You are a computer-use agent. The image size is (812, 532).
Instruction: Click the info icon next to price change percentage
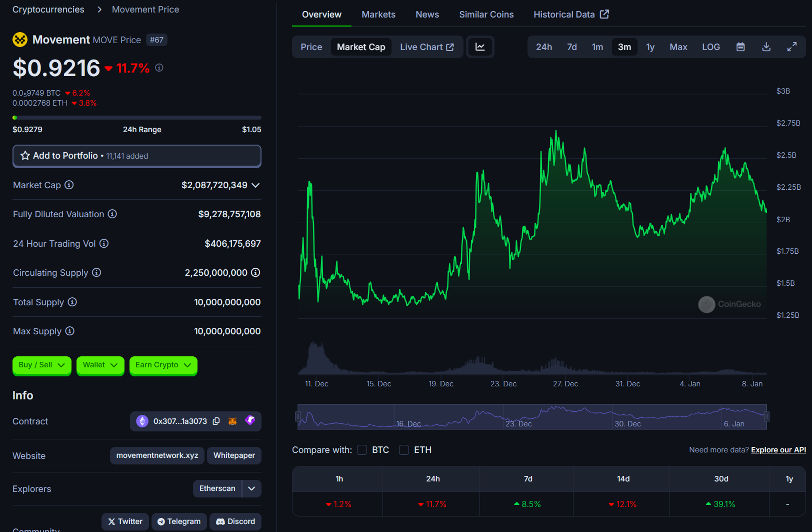(x=159, y=68)
